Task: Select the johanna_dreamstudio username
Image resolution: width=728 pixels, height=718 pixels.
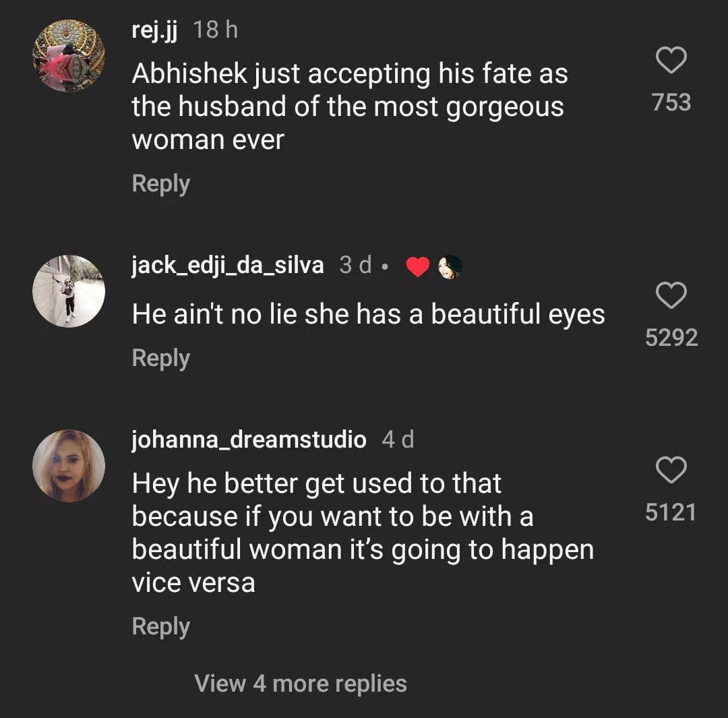Action: [x=249, y=440]
